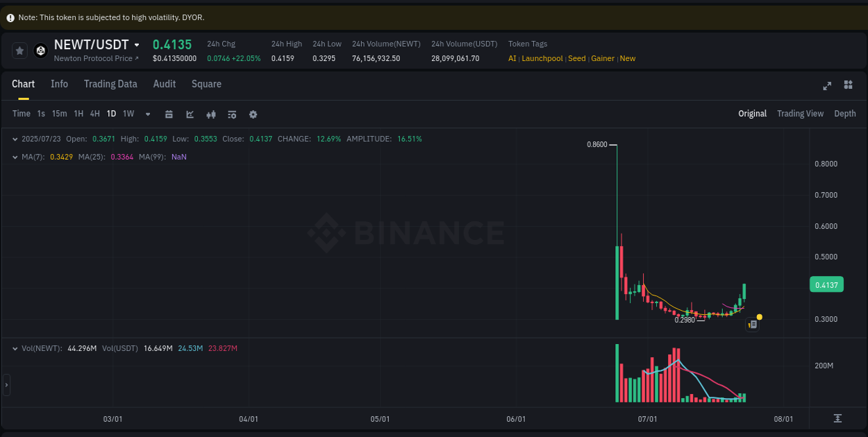Open the Square tab
Image resolution: width=868 pixels, height=437 pixels.
206,84
